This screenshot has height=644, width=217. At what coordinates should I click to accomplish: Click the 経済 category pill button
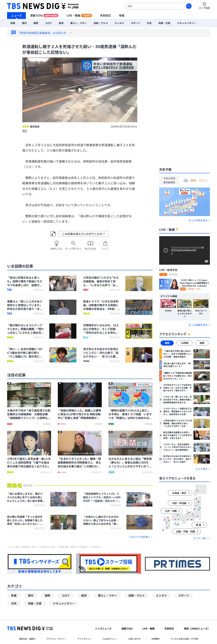[84, 596]
